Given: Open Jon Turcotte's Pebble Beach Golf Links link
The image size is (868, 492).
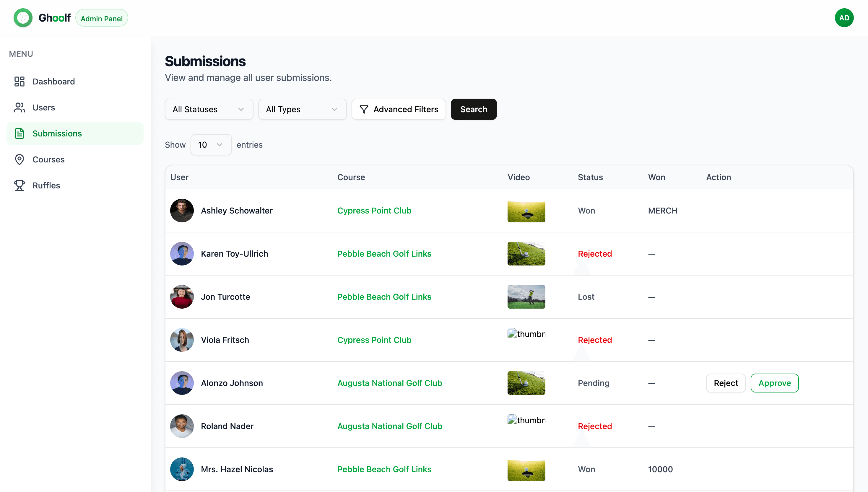Looking at the screenshot, I should pyautogui.click(x=384, y=297).
